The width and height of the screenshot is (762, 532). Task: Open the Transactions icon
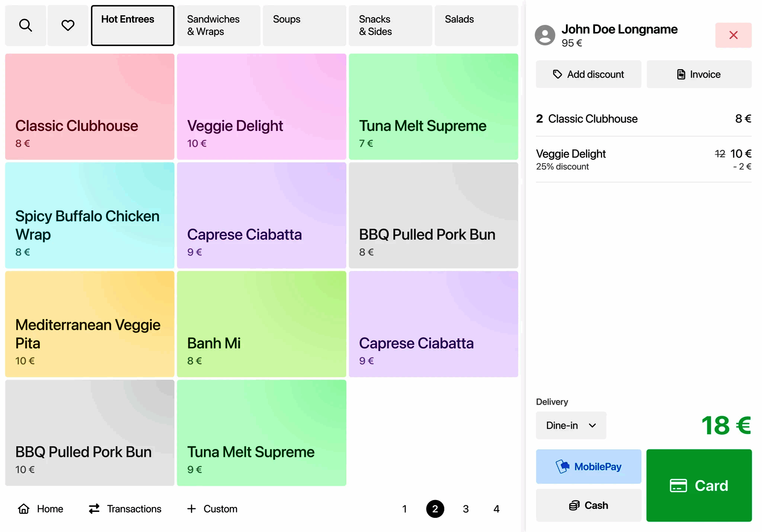click(95, 509)
